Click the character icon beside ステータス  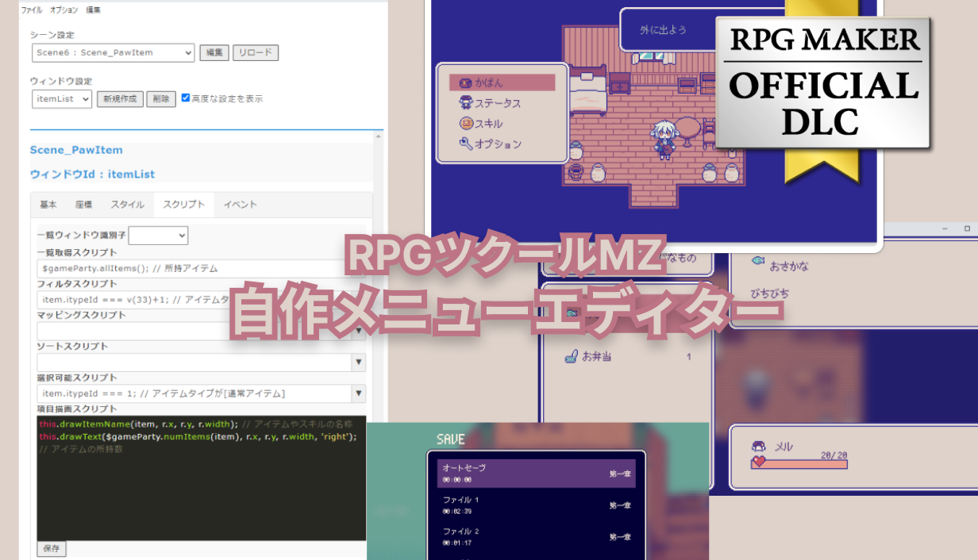466,103
